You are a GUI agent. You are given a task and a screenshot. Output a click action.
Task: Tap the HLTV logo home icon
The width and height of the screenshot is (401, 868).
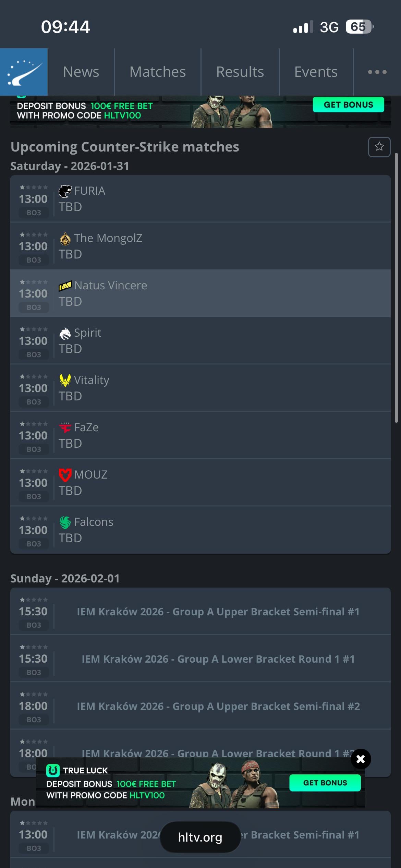(24, 72)
